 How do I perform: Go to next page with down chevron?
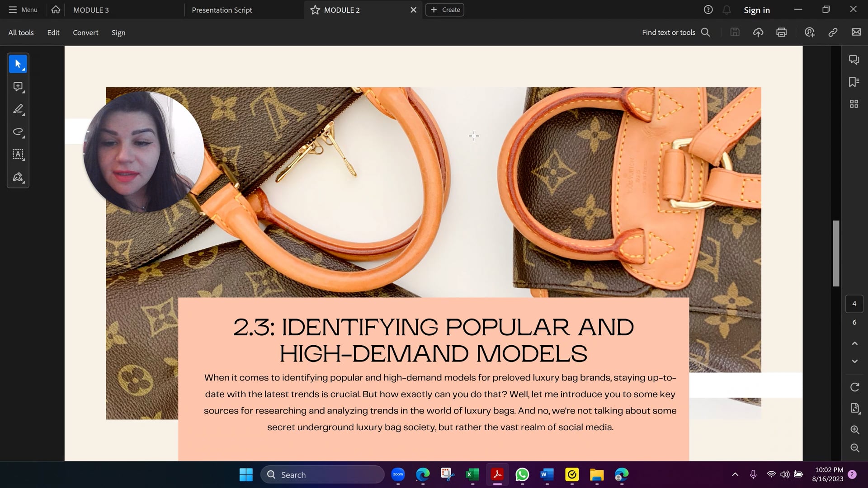tap(855, 361)
